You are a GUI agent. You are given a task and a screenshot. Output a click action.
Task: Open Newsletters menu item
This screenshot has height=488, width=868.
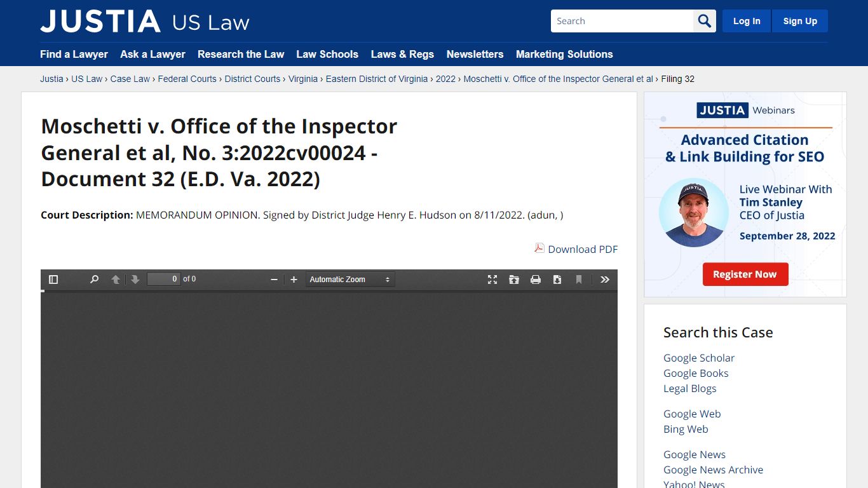pyautogui.click(x=475, y=55)
